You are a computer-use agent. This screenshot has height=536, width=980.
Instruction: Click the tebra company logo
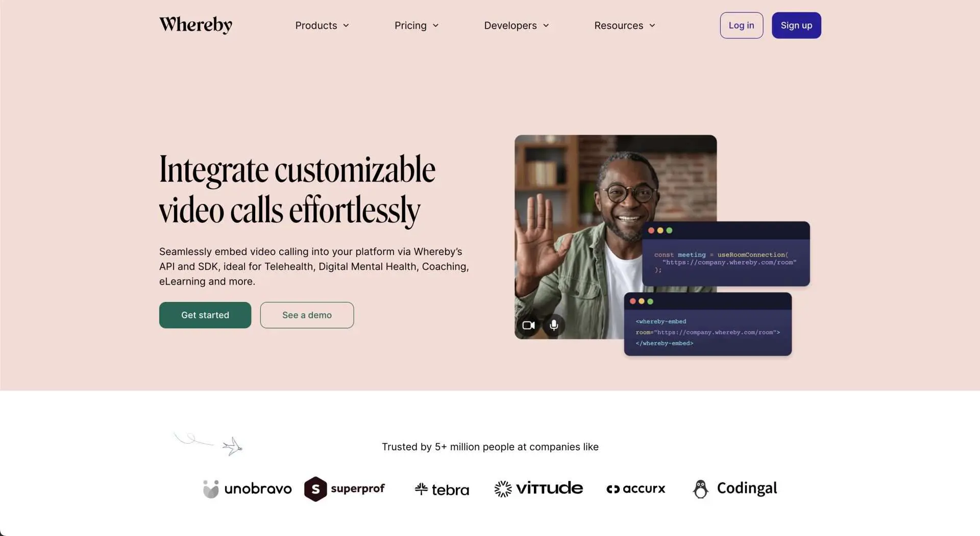point(442,490)
